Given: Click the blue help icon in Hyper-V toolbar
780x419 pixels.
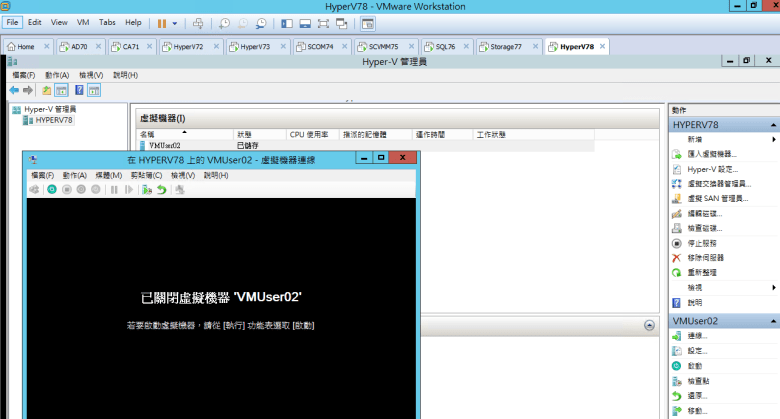Looking at the screenshot, I should tap(79, 90).
